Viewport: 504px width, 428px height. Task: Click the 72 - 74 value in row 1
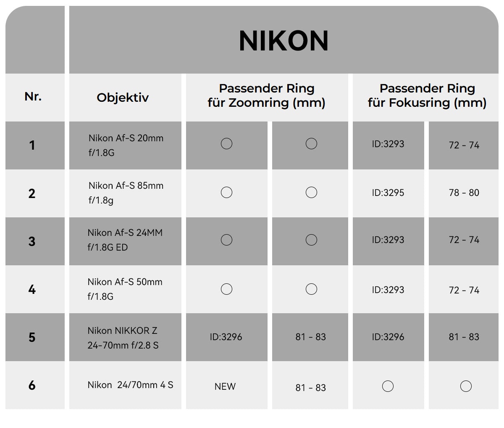464,145
